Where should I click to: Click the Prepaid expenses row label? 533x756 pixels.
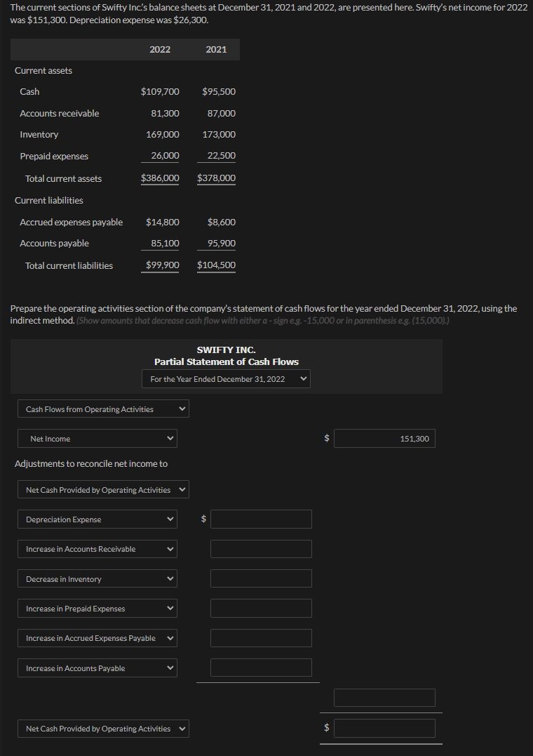(54, 157)
